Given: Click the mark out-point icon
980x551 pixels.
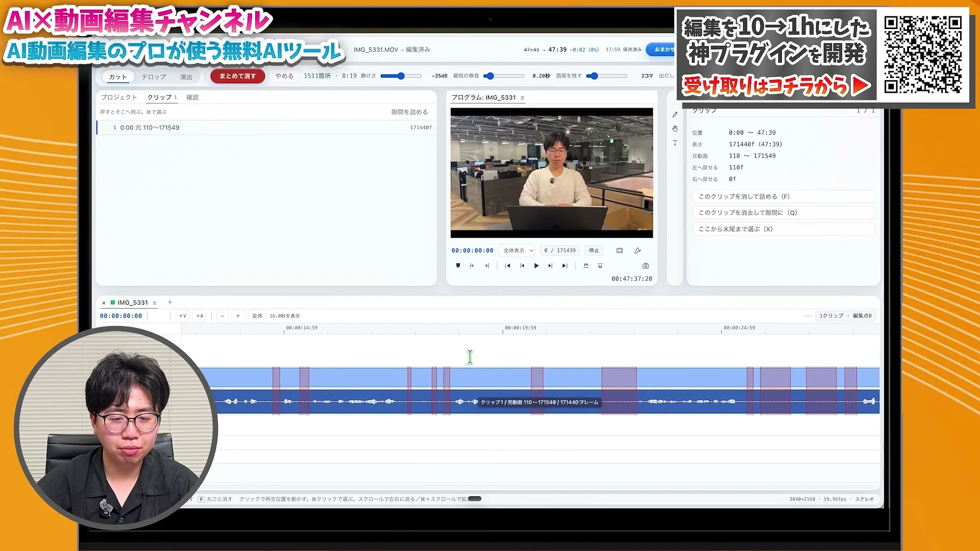Looking at the screenshot, I should (487, 266).
